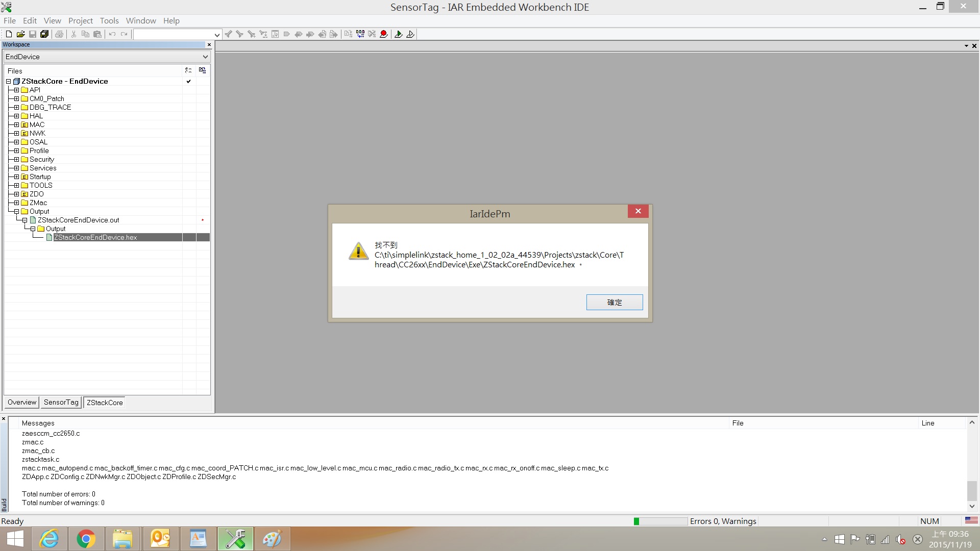
Task: Click the Cut scissors icon
Action: (x=73, y=34)
